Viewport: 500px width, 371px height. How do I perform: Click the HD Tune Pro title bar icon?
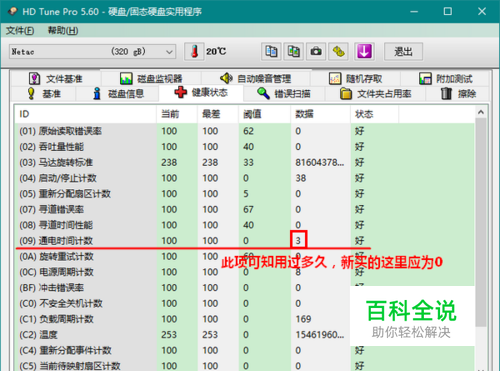[x=12, y=11]
